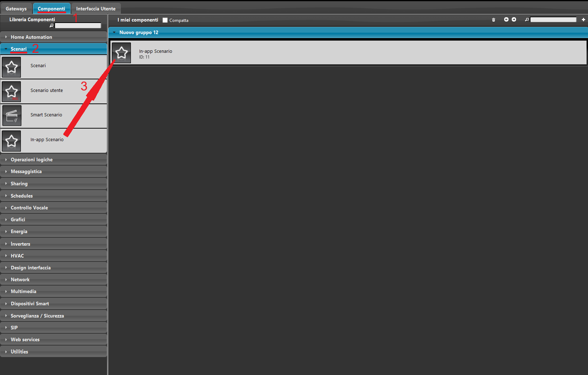Click the magnifier icon in Libreria Componenti

(x=51, y=26)
